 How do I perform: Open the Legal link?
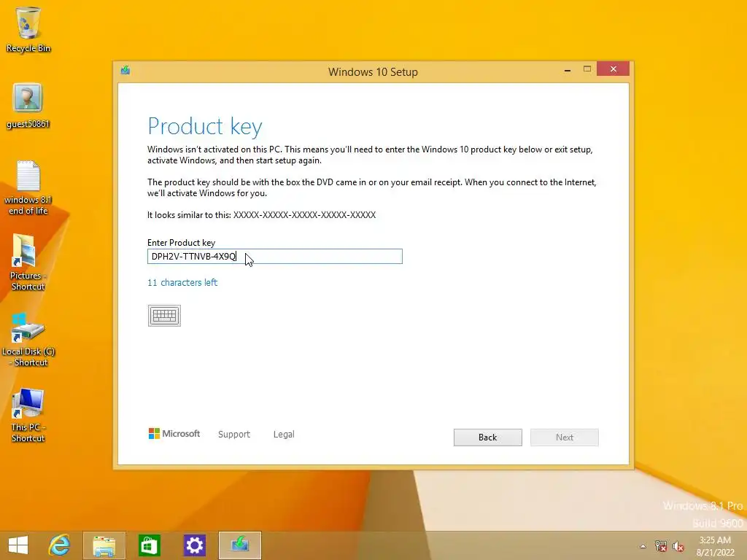(x=284, y=435)
